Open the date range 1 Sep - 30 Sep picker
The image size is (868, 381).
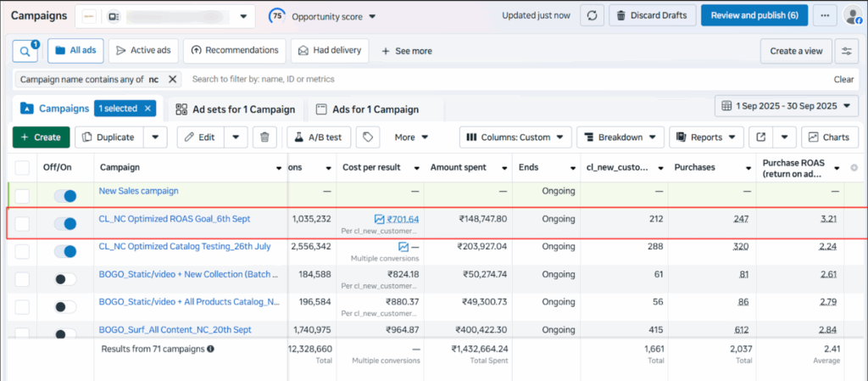click(x=787, y=106)
